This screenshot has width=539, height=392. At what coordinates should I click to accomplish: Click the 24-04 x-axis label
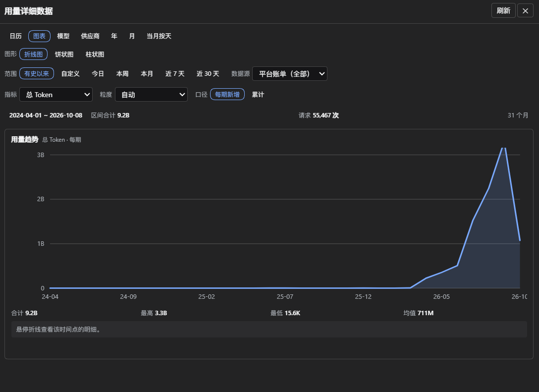tap(50, 296)
